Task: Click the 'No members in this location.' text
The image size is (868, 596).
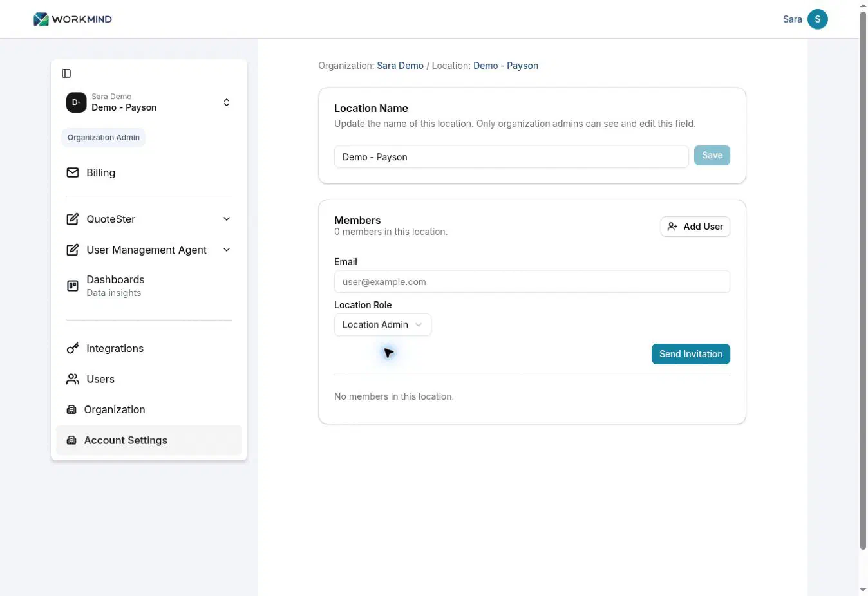Action: coord(394,396)
